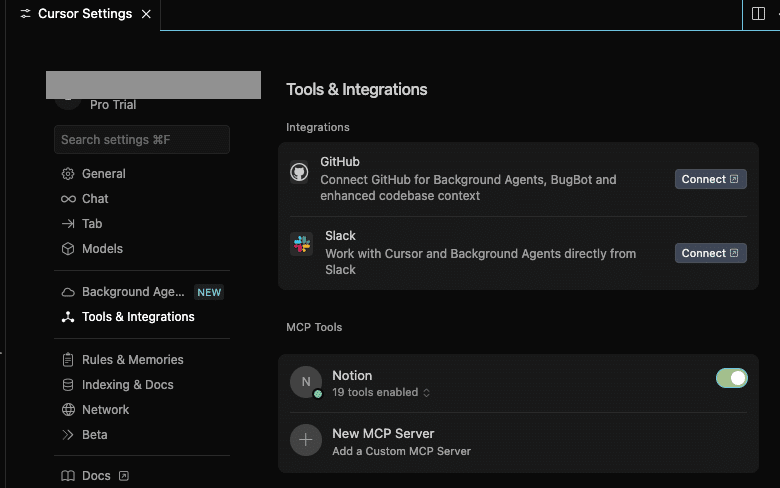Screen dimensions: 780x488
Task: Click the Search settings field
Action: pyautogui.click(x=141, y=140)
